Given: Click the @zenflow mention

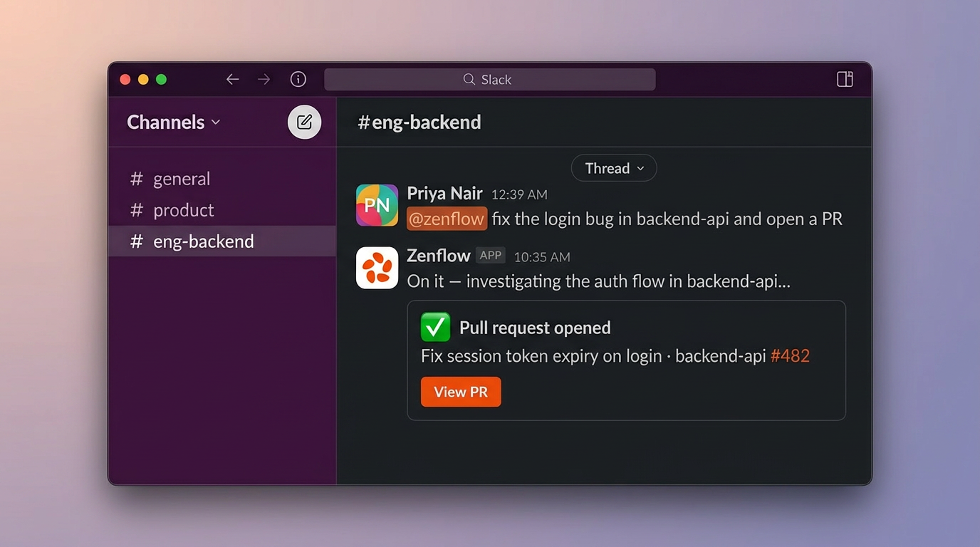Looking at the screenshot, I should click(447, 219).
